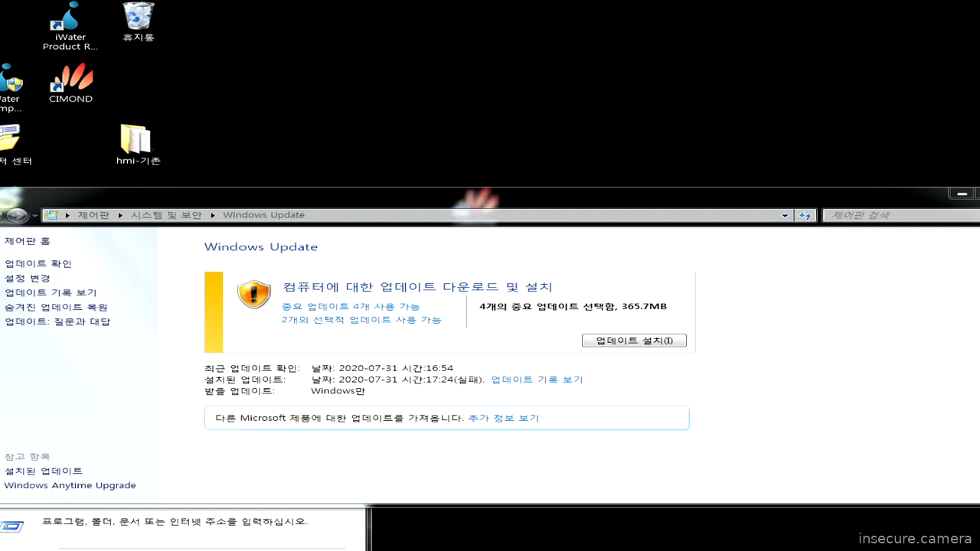Open the address bar history dropdown arrow

point(784,215)
